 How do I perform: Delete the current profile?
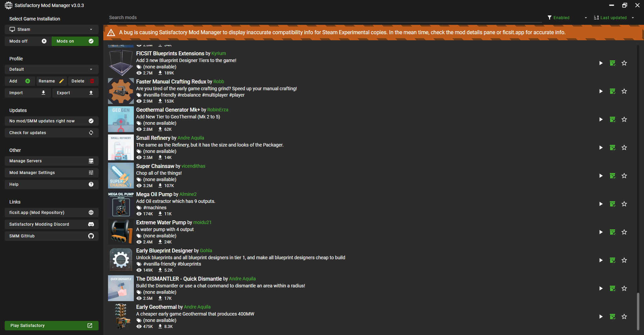(83, 81)
